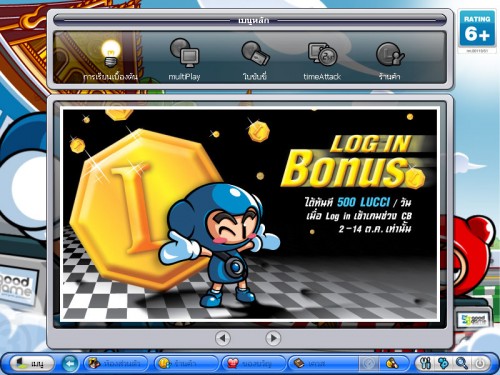Show next banner with right arrow
500x375 pixels.
(273, 338)
